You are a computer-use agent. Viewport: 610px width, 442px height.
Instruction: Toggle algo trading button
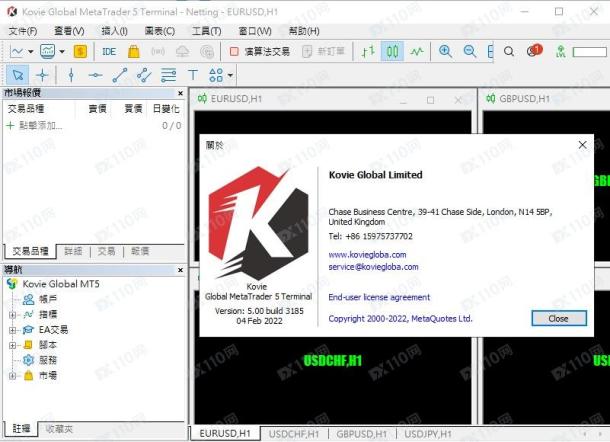point(259,51)
